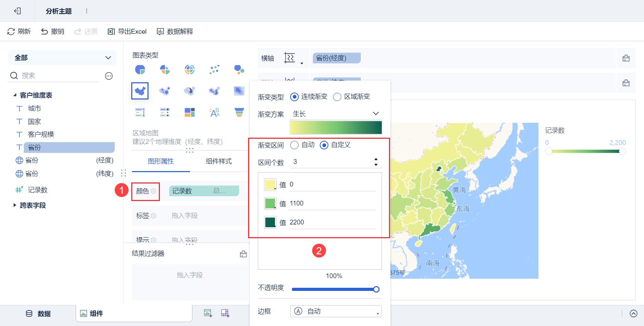Pick the funnel chart type icon
Image resolution: width=644 pixels, height=326 pixels.
239,112
